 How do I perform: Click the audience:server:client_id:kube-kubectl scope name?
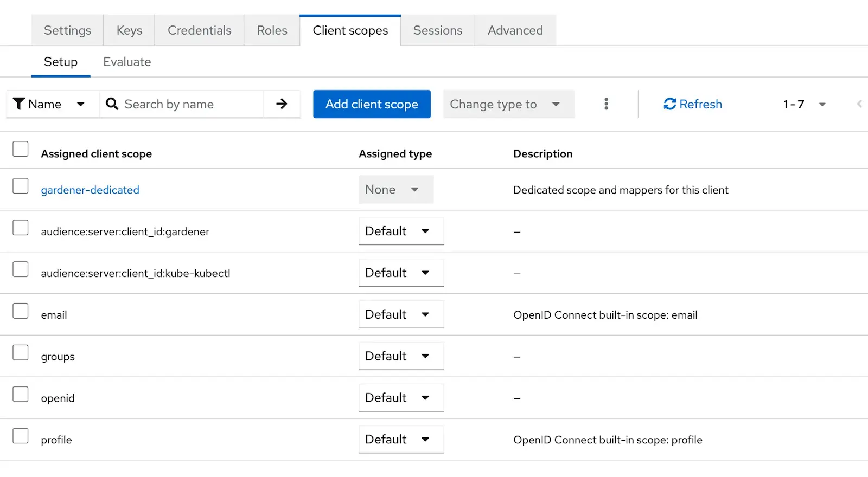pyautogui.click(x=136, y=273)
